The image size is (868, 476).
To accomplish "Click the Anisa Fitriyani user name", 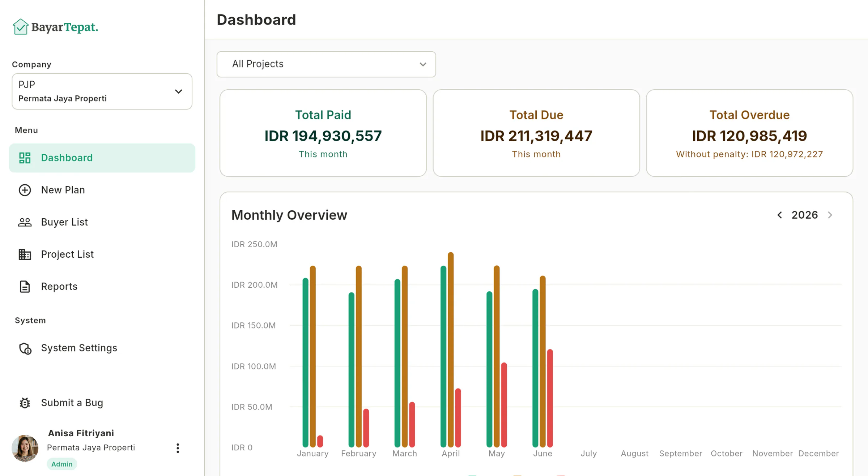I will click(81, 433).
